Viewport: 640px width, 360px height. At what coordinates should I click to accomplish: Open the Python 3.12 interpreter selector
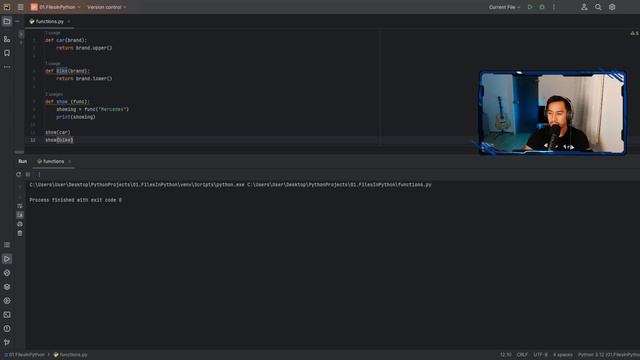coord(609,355)
